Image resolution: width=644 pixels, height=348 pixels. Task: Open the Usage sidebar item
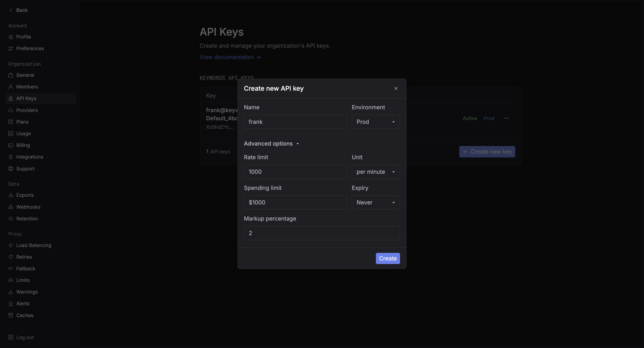[x=23, y=133]
